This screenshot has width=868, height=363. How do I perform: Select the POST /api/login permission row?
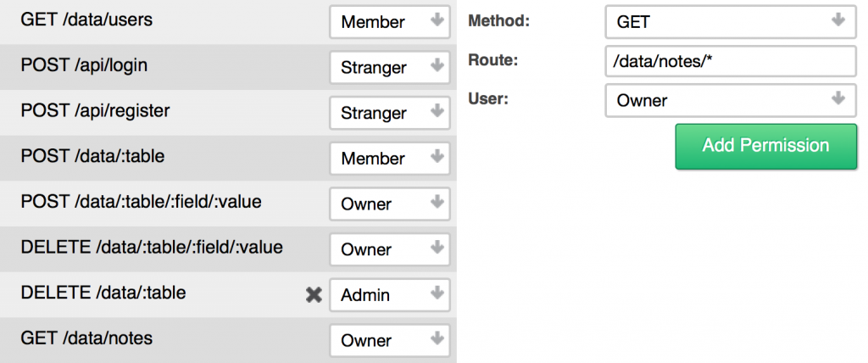pyautogui.click(x=228, y=67)
